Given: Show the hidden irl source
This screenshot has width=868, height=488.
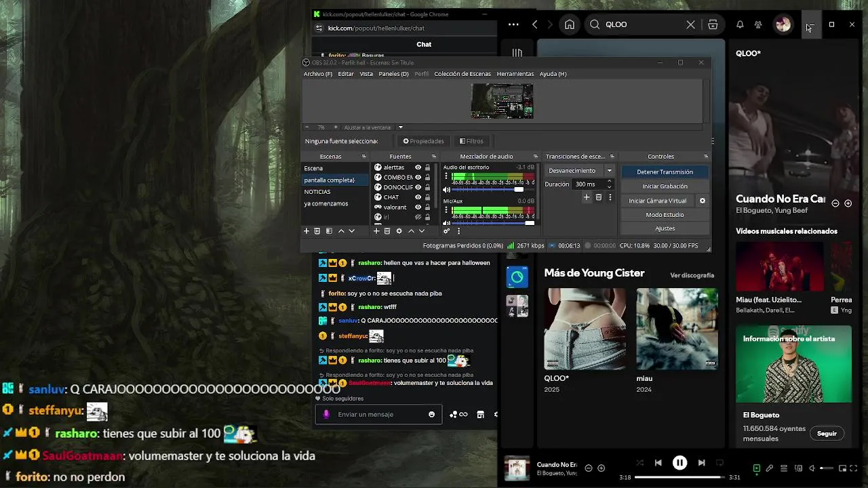Looking at the screenshot, I should [418, 217].
